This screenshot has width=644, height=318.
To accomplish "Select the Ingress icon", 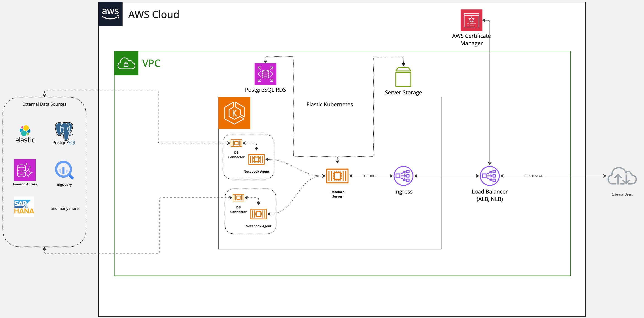I will coord(403,176).
